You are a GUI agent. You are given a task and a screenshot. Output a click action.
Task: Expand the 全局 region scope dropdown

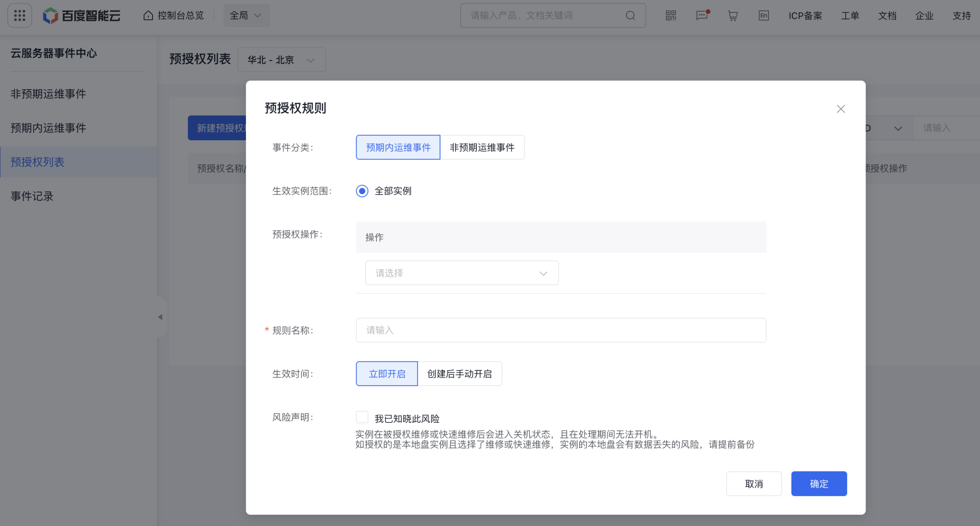246,16
